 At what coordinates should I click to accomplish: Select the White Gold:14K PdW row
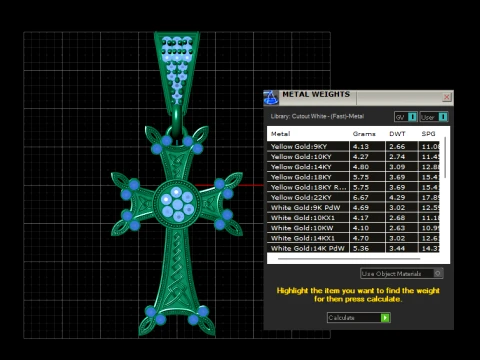point(353,248)
